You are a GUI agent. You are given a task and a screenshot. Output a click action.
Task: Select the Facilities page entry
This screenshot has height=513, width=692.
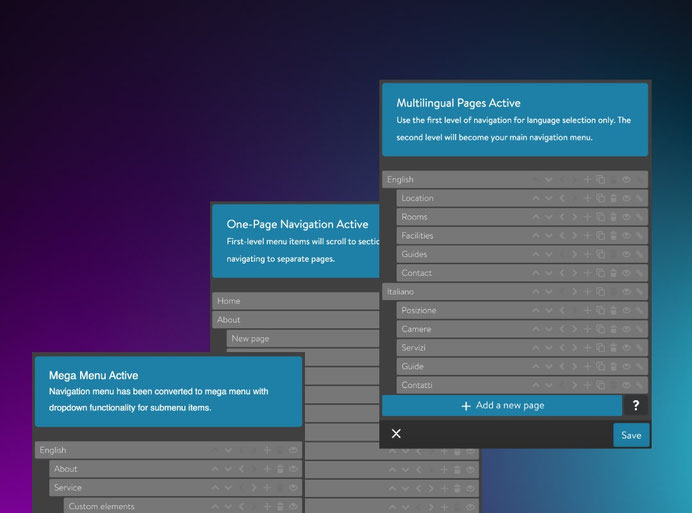(417, 236)
